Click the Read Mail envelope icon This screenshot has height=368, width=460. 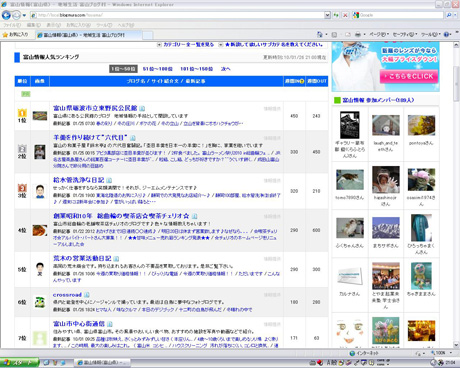[348, 34]
